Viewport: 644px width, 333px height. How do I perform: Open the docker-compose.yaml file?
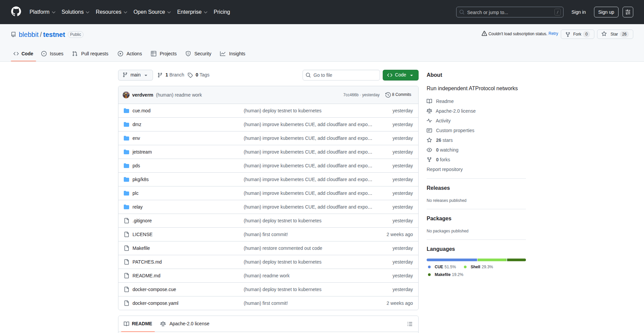click(x=155, y=303)
